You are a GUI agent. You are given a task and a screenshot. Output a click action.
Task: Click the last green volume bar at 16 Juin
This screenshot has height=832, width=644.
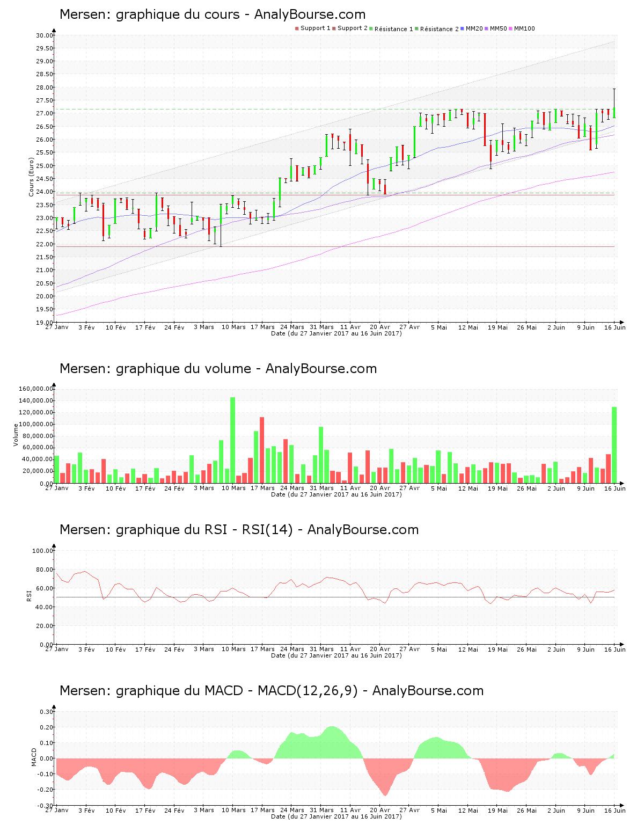[x=614, y=445]
